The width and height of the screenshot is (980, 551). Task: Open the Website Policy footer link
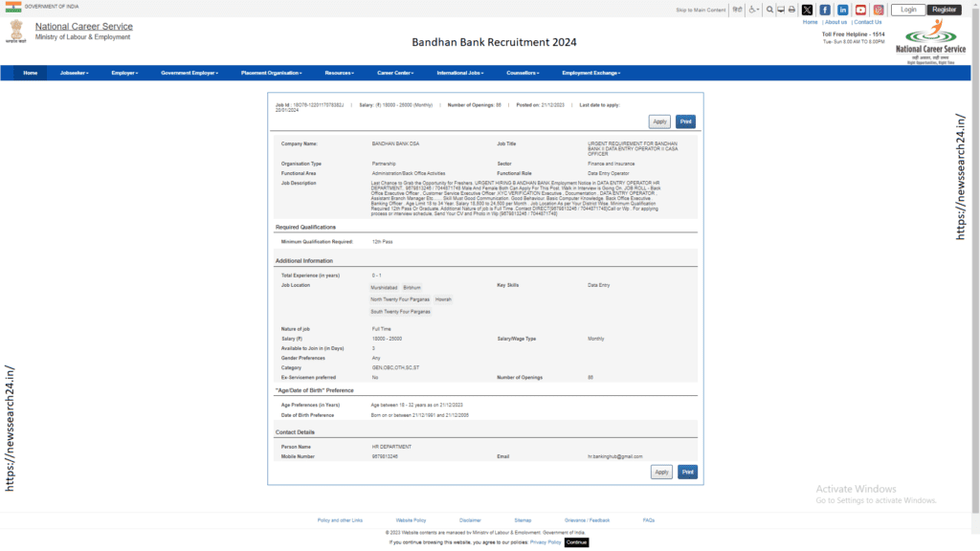click(x=411, y=520)
